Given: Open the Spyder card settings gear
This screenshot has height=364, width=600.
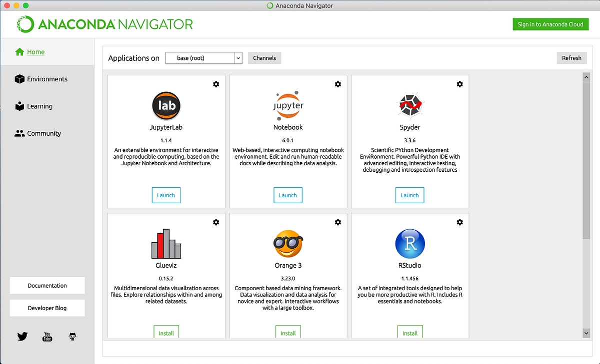Looking at the screenshot, I should [460, 84].
